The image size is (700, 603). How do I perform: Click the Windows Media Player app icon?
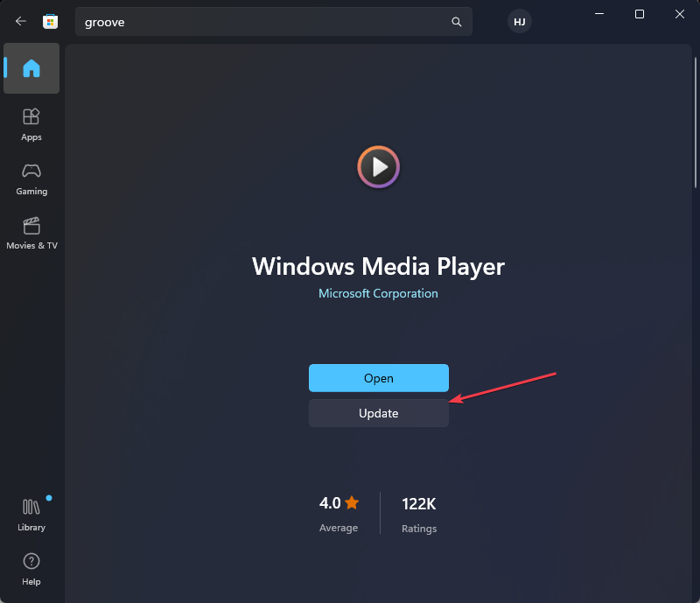[379, 166]
